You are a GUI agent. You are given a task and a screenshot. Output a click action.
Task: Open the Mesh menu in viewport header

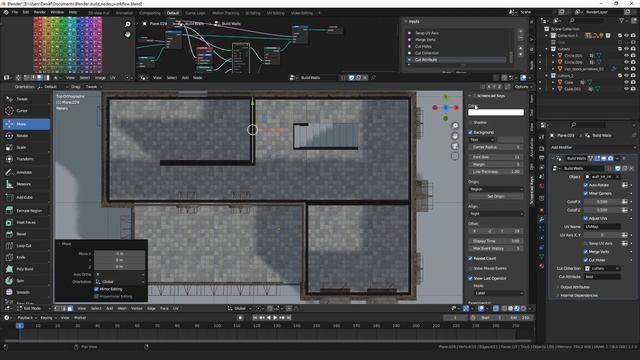pyautogui.click(x=122, y=309)
